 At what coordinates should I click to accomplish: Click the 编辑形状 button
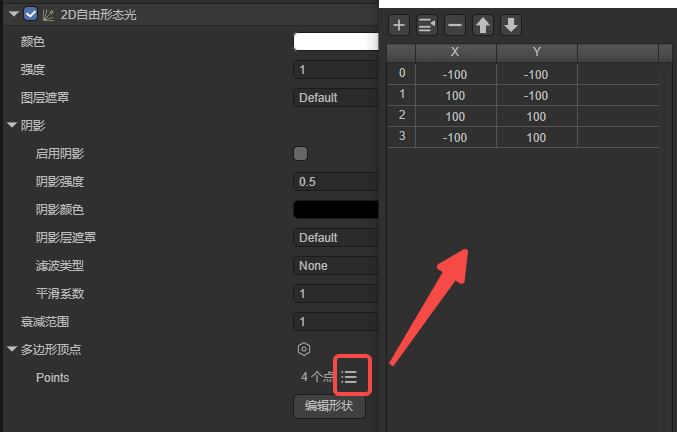pos(329,406)
